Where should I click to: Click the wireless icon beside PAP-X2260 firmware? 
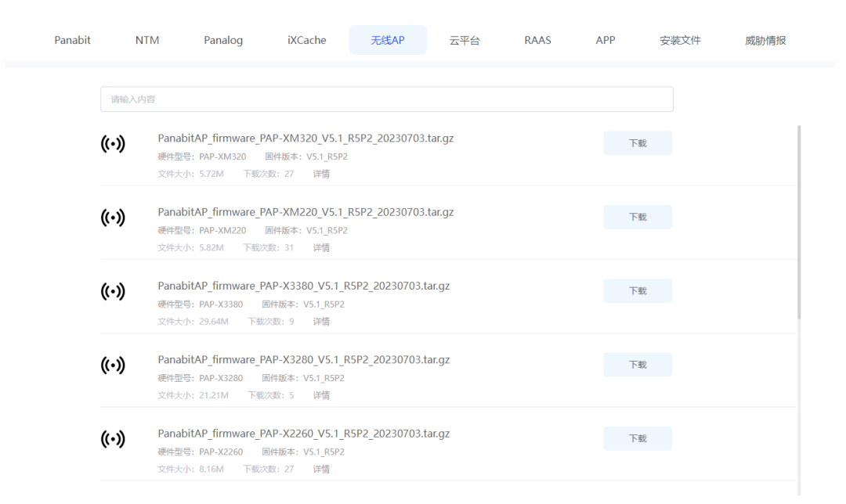[113, 439]
